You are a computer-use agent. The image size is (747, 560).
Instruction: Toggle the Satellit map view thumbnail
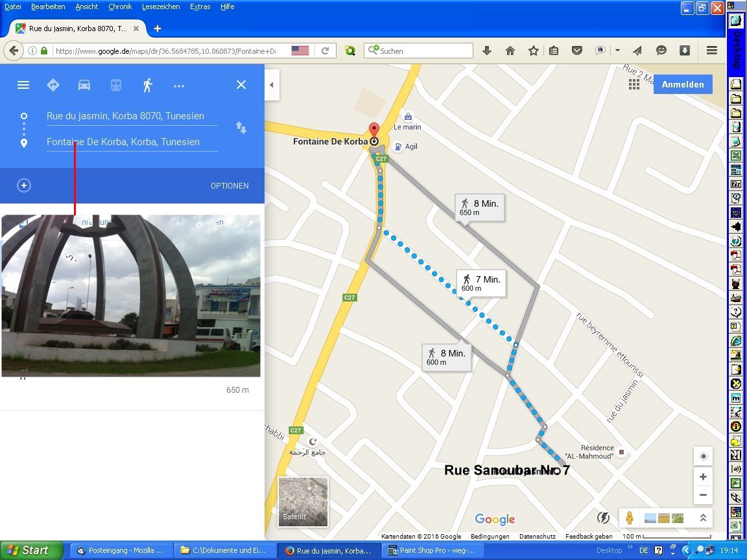303,501
